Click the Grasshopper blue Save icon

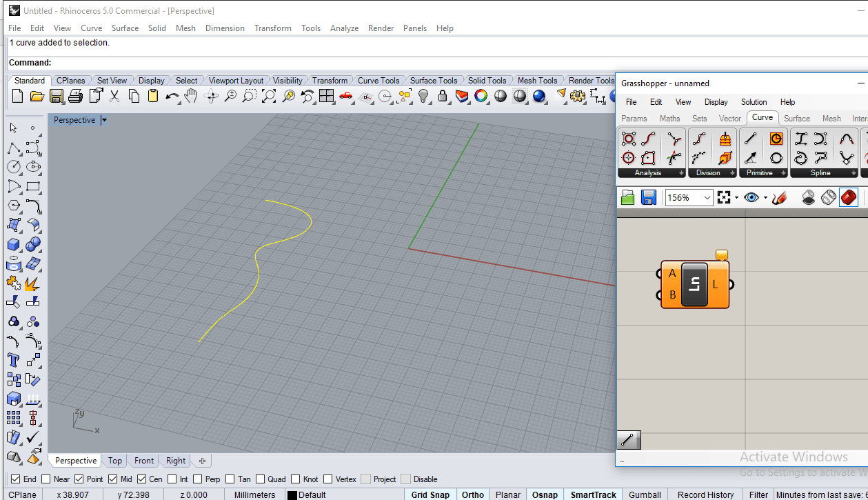coord(648,198)
